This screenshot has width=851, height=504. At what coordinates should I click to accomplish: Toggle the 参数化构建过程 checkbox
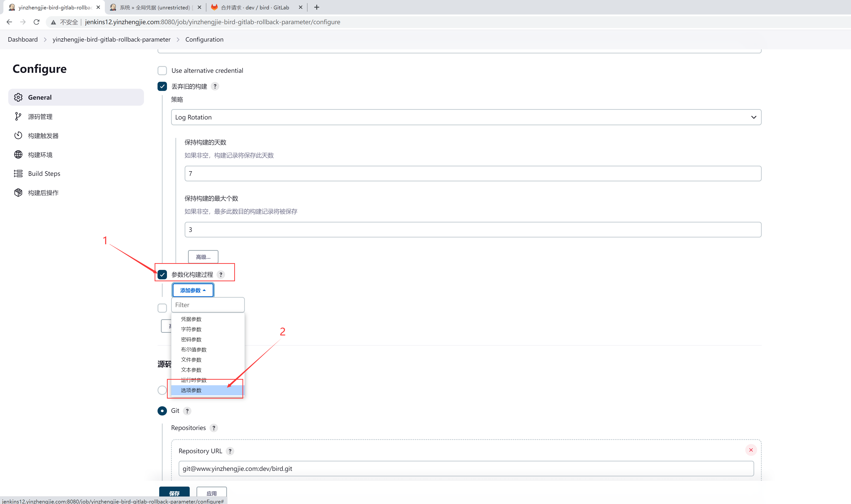click(x=162, y=274)
